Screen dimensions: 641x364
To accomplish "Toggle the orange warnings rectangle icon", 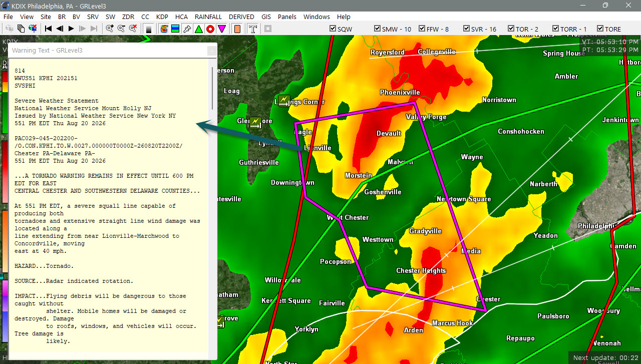I will pyautogui.click(x=237, y=29).
